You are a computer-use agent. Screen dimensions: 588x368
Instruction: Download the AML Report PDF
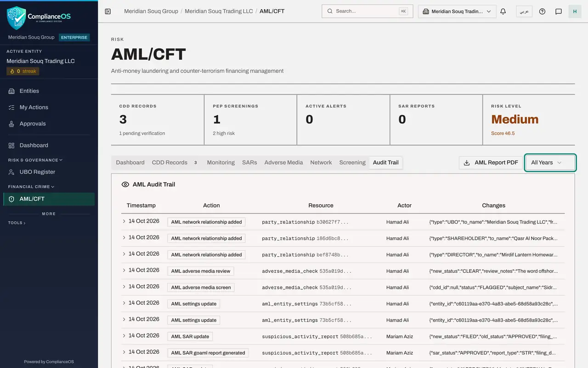point(491,162)
